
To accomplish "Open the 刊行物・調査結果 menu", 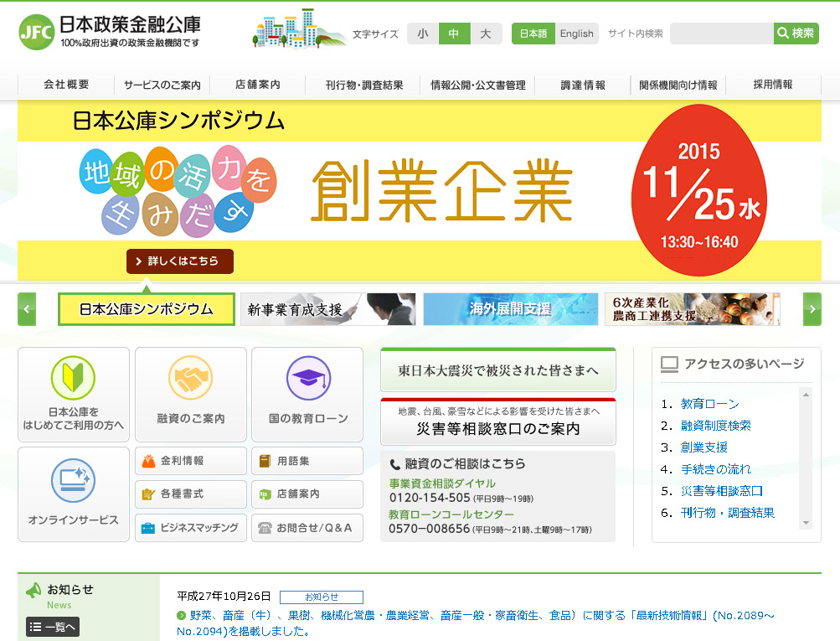I will (x=363, y=85).
